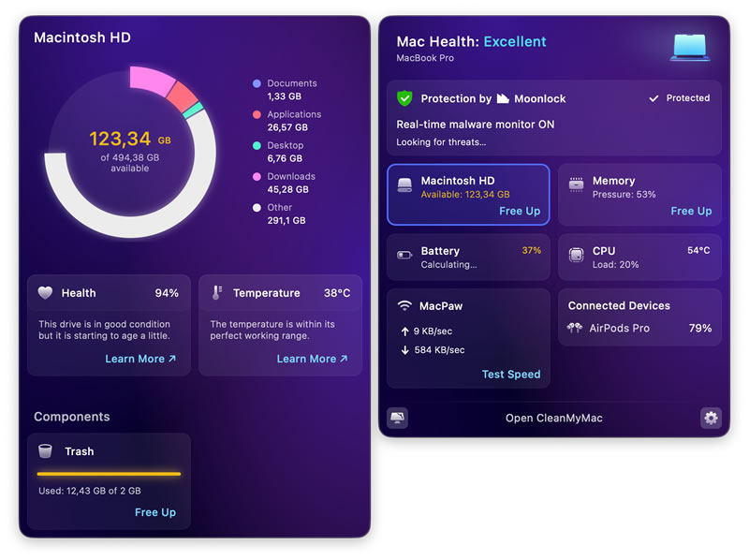
Task: Click the Desktop color dot
Action: (257, 146)
